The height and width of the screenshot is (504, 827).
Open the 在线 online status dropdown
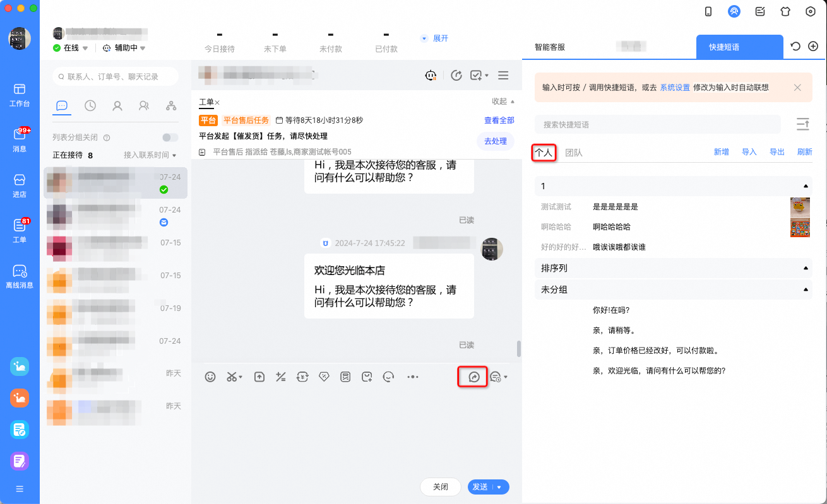coord(71,48)
